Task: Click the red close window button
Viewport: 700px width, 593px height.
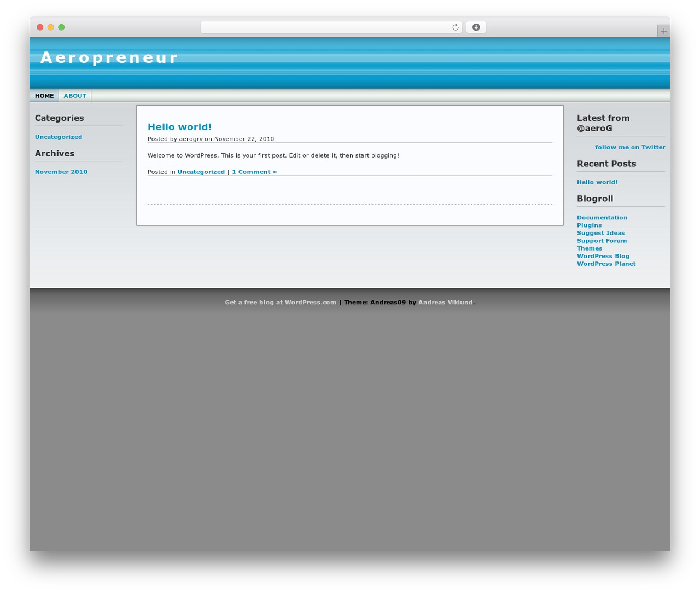Action: click(x=40, y=27)
